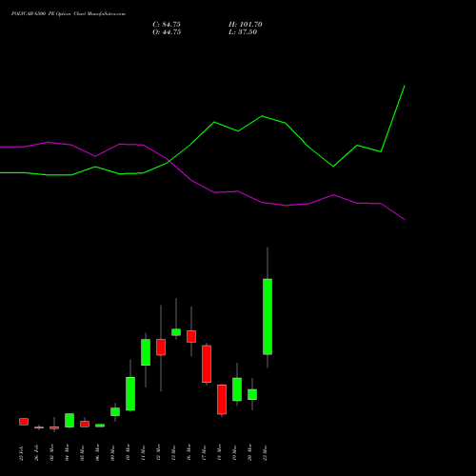Click the tall green candle for 23 Mar

[268, 316]
